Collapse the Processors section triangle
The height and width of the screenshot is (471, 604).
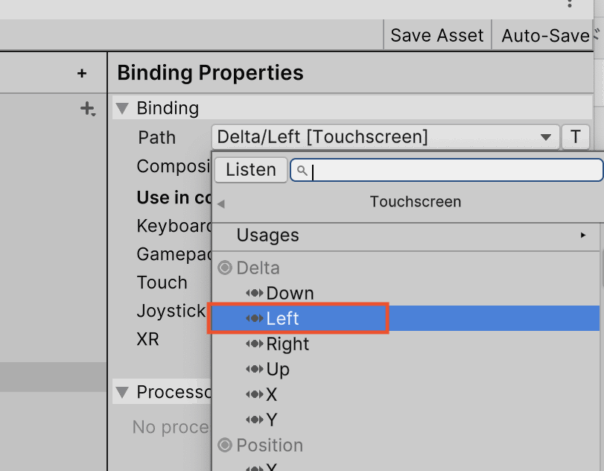coord(122,392)
